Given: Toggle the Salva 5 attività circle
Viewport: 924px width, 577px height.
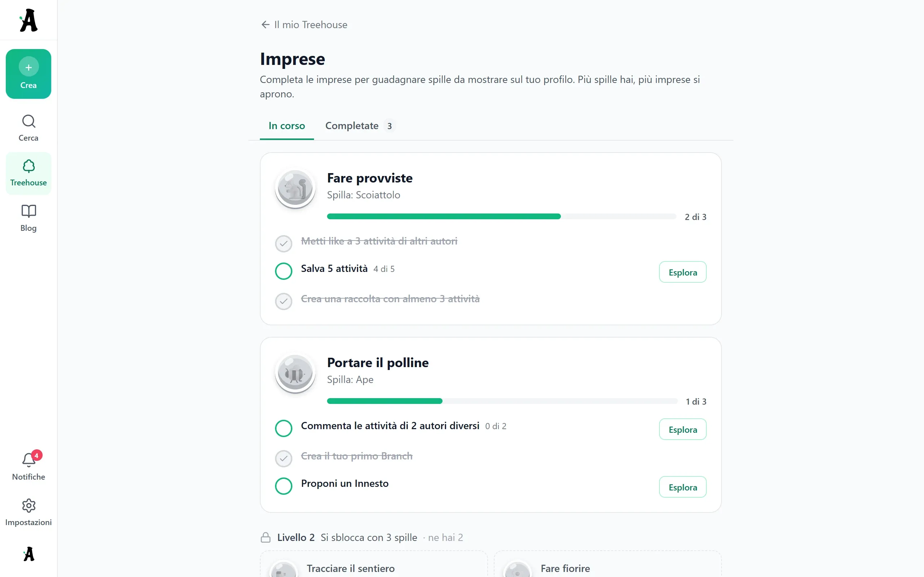Looking at the screenshot, I should tap(284, 271).
